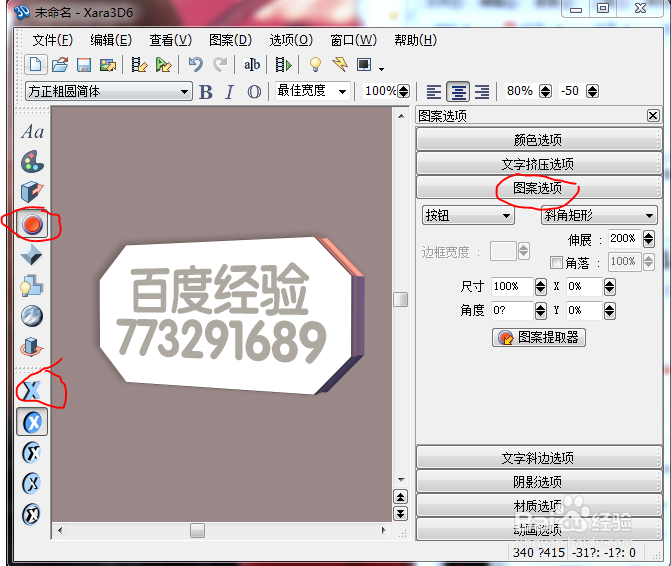Screen dimensions: 671x566
Task: Open the animation rotating block tool
Action: [32, 347]
